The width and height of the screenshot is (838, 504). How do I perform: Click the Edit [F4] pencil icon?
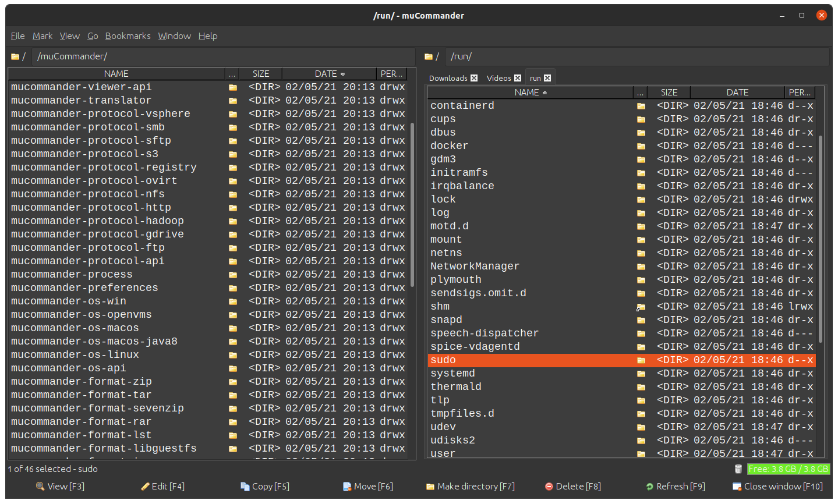tap(144, 486)
